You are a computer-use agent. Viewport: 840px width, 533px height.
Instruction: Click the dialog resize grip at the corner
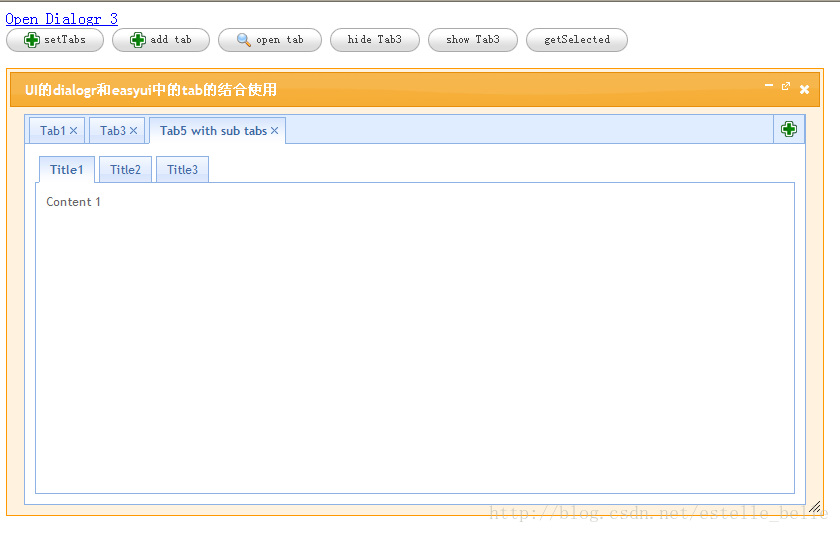click(815, 507)
